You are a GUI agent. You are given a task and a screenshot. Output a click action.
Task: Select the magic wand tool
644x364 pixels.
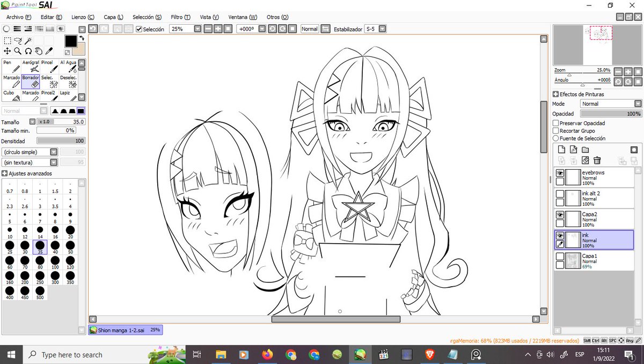(x=28, y=40)
